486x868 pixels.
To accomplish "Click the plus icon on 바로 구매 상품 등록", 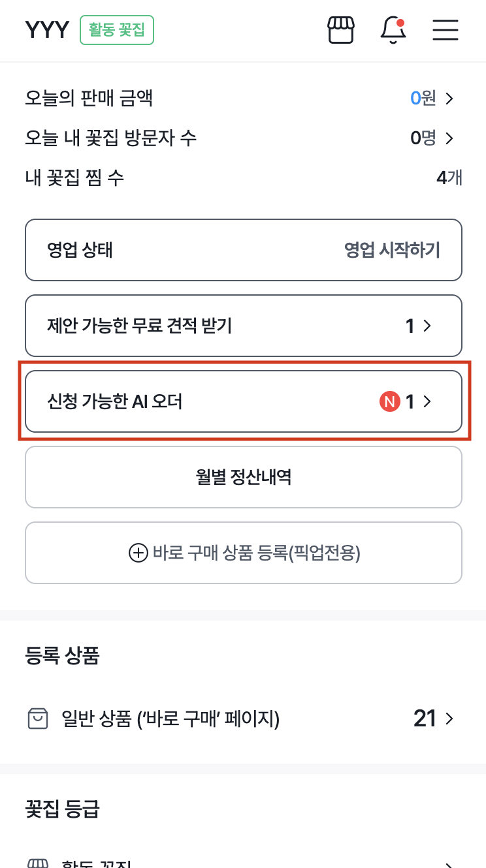I will click(x=138, y=553).
